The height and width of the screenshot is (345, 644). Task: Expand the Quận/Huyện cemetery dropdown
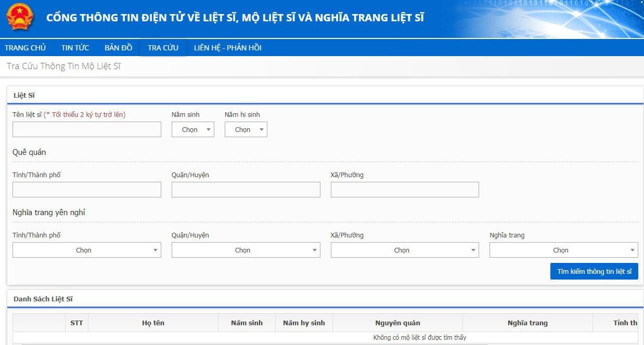[x=246, y=250]
